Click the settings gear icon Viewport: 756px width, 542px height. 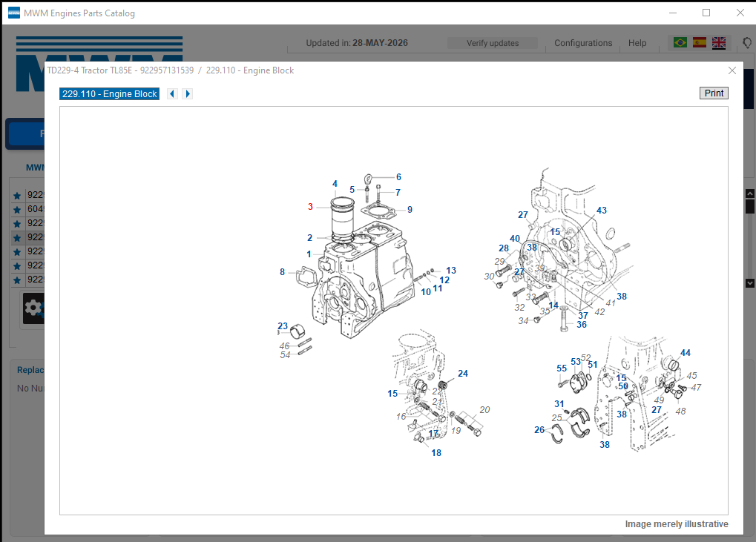click(33, 308)
